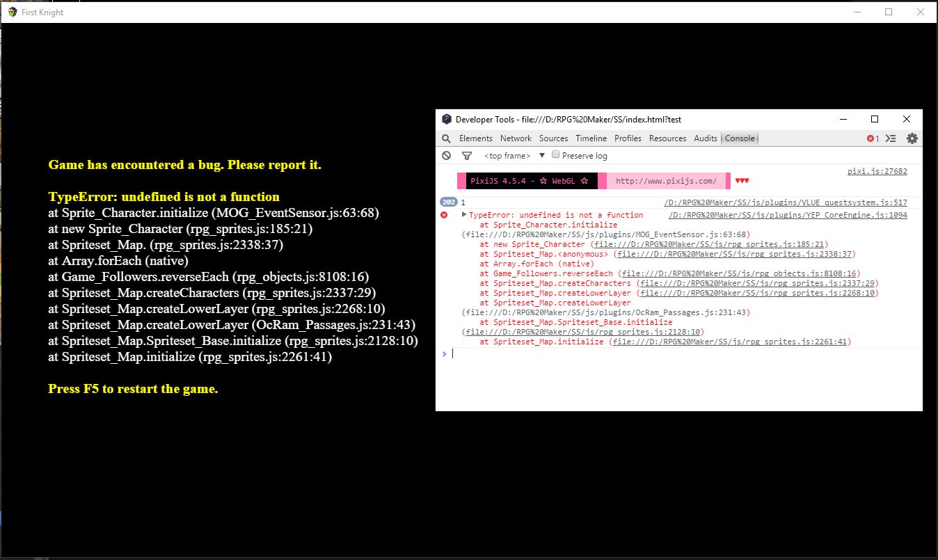This screenshot has width=938, height=560.
Task: Click the http://www.pixijs.com/ banner text
Action: click(x=666, y=181)
